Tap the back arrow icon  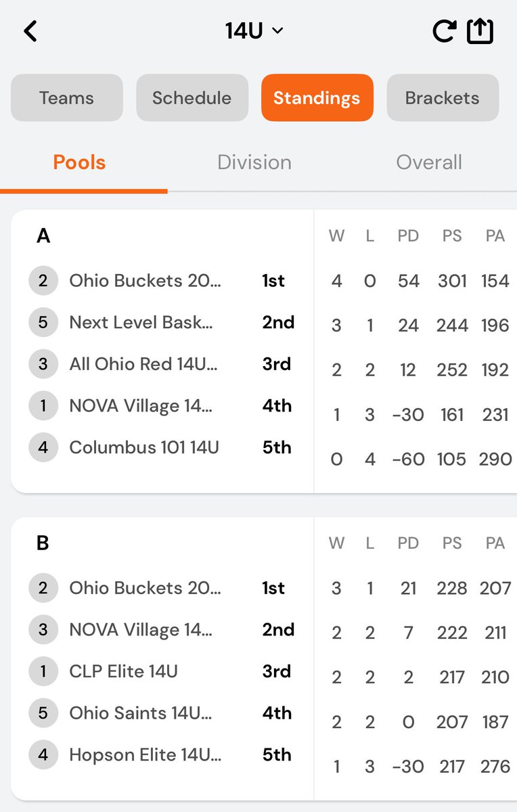(30, 31)
